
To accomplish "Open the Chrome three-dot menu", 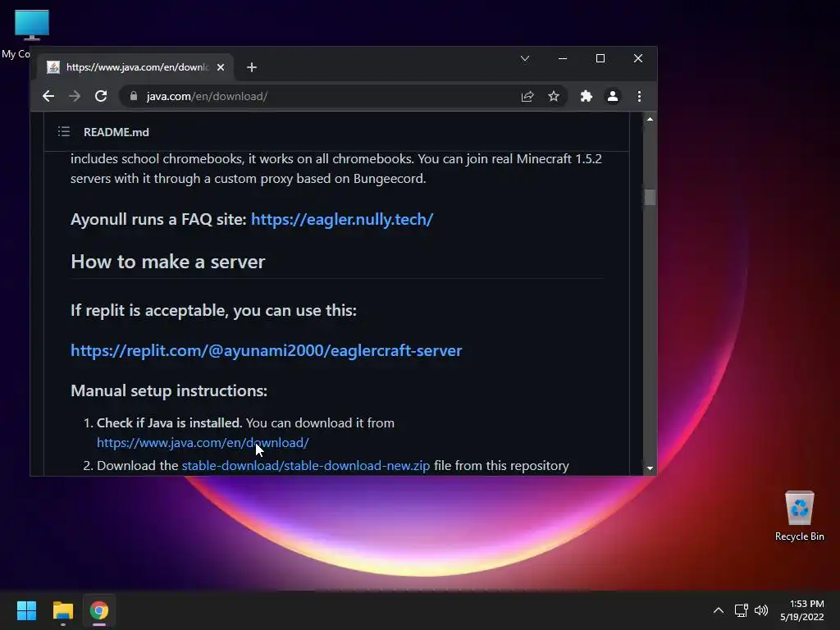I will coord(639,97).
